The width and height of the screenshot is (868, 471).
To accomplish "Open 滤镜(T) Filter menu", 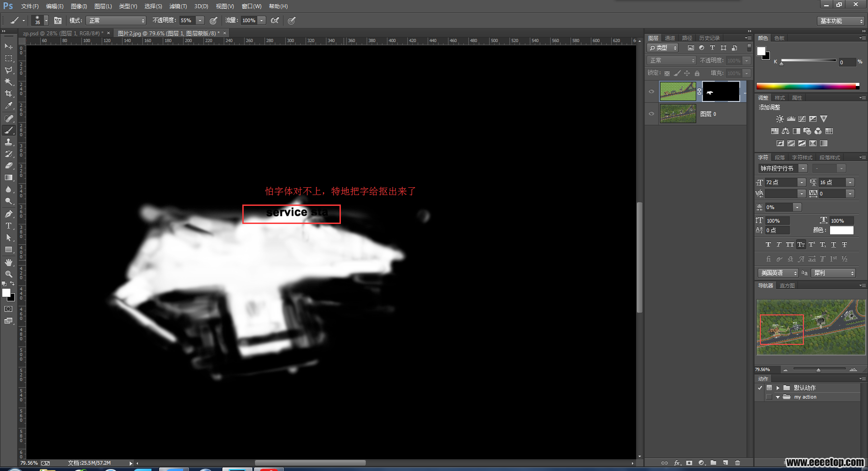I will pyautogui.click(x=178, y=6).
